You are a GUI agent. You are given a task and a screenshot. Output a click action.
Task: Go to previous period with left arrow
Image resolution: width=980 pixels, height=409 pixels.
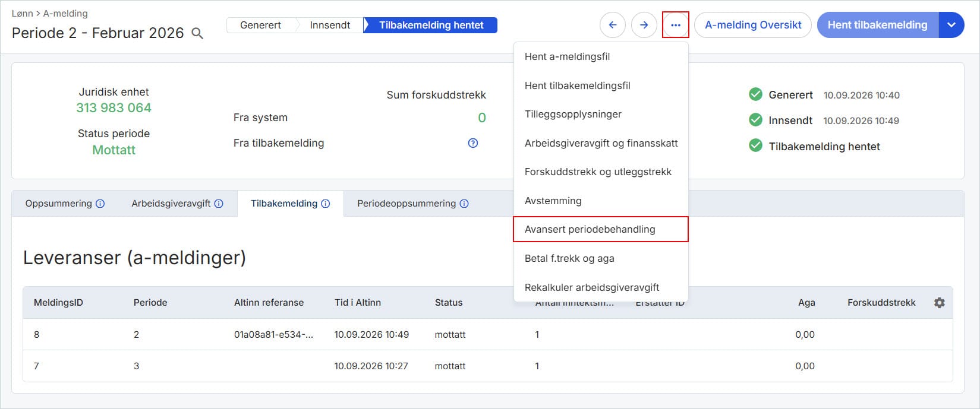[x=613, y=25]
